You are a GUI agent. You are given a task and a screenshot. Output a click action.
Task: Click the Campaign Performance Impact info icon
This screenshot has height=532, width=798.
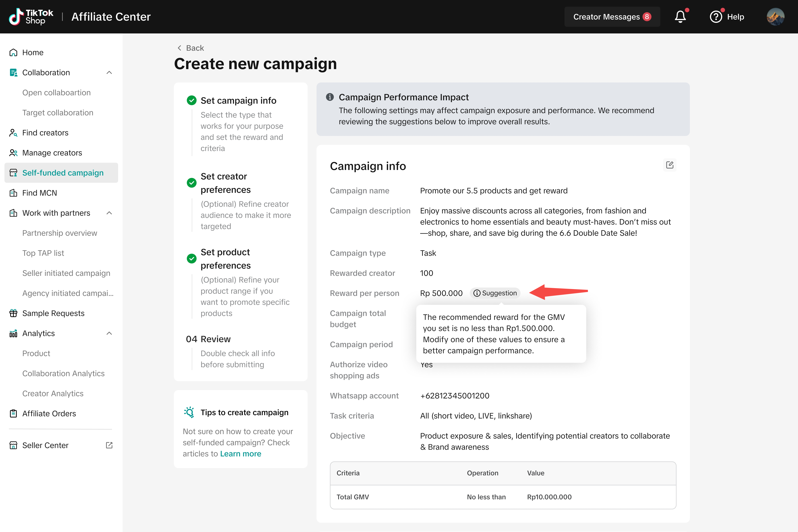[x=330, y=97]
